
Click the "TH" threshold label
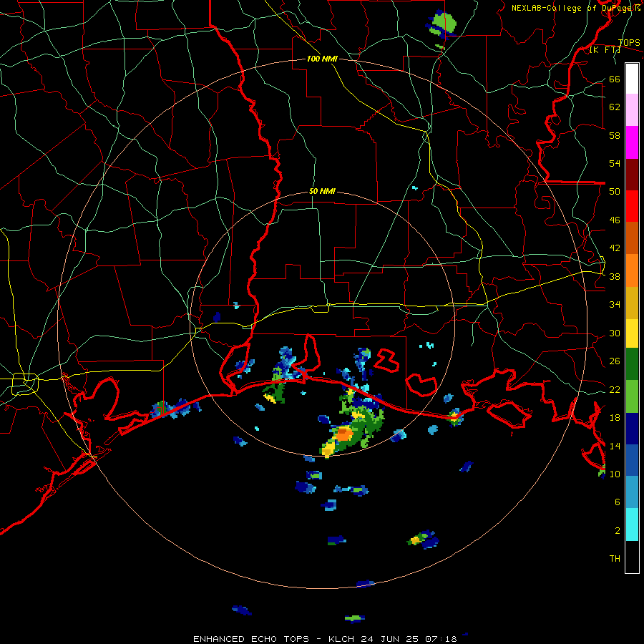(x=615, y=558)
